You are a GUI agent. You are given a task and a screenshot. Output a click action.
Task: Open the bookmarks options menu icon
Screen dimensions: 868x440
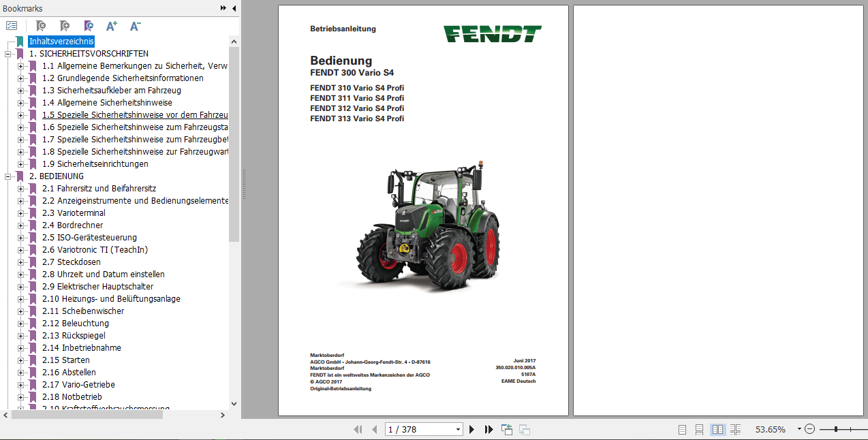tap(12, 26)
